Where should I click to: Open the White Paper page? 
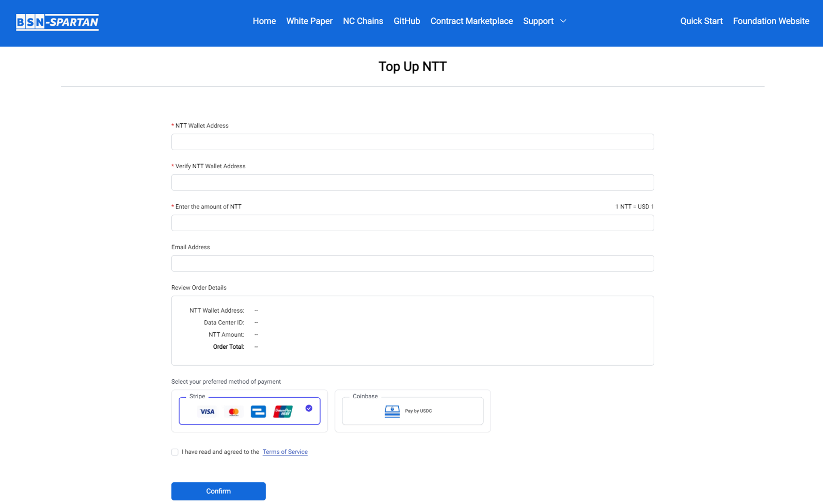click(x=309, y=21)
